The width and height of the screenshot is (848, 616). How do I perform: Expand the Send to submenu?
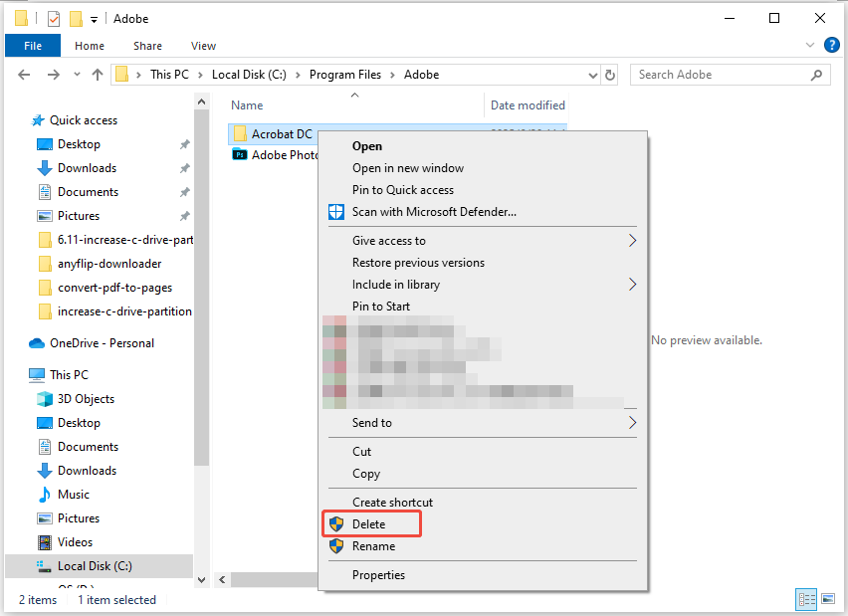(x=483, y=423)
